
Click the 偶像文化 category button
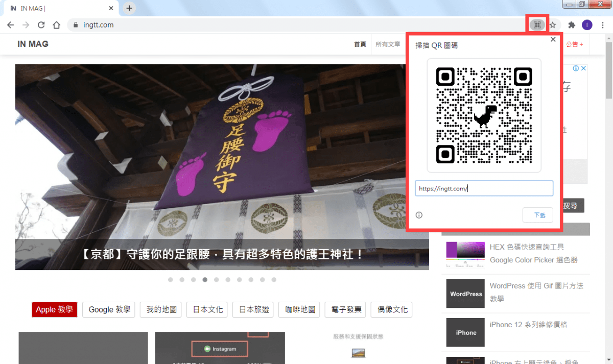tap(392, 309)
